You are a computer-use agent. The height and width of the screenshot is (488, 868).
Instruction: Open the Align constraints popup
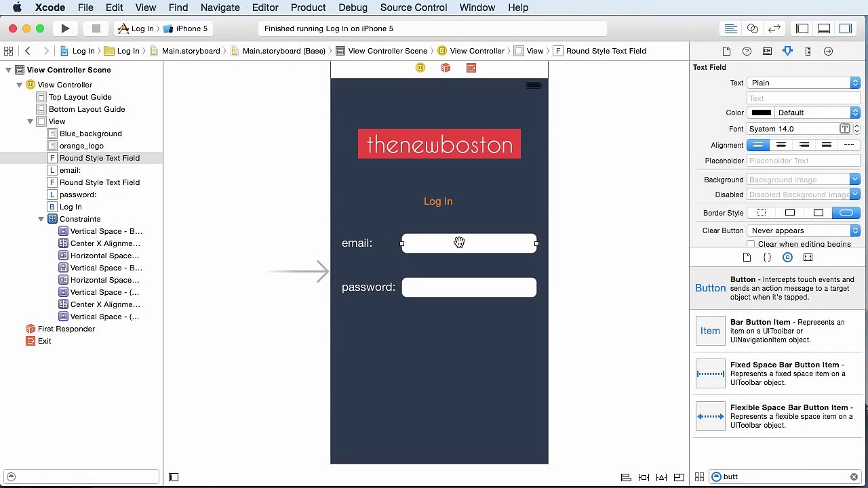(x=626, y=477)
